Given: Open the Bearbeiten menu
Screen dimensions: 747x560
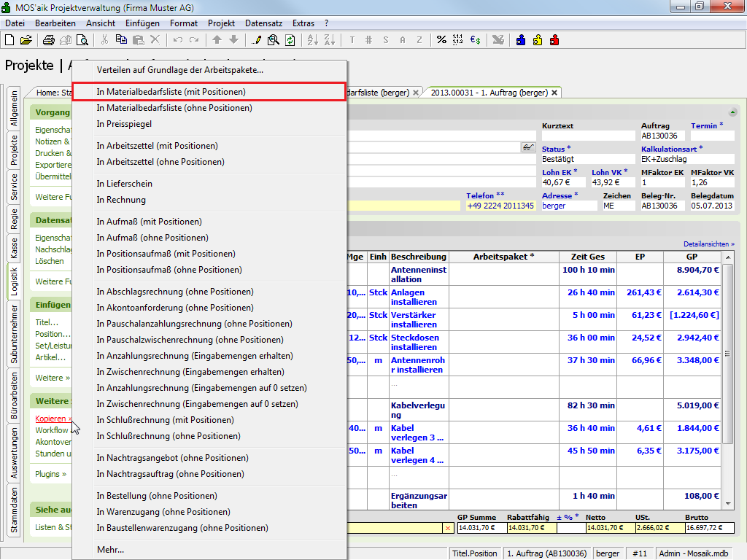Looking at the screenshot, I should click(55, 23).
